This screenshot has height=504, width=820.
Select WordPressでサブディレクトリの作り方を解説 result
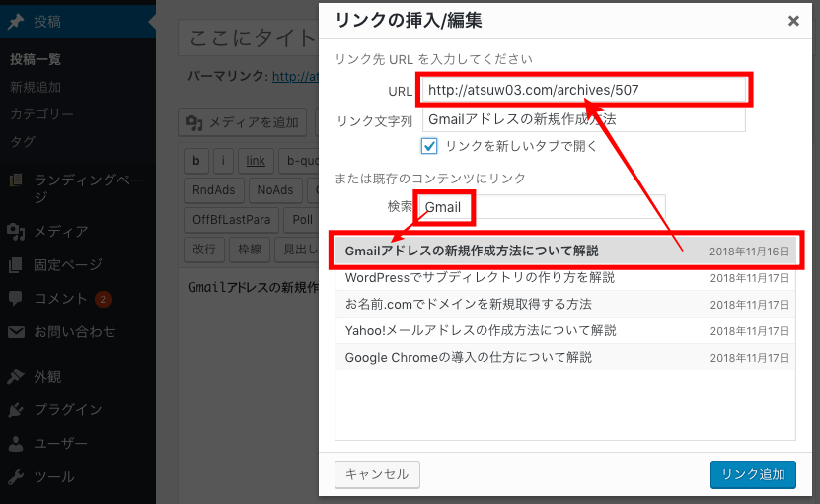[564, 277]
